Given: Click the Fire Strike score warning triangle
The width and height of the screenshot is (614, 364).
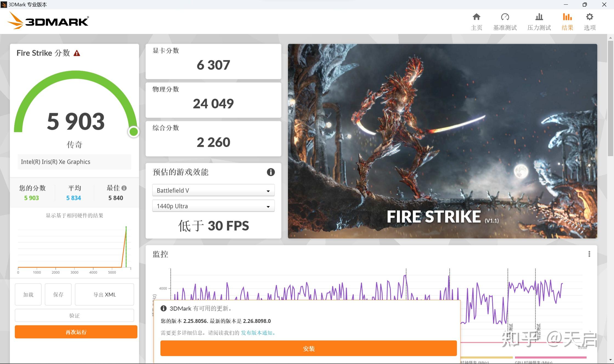Looking at the screenshot, I should (x=77, y=53).
